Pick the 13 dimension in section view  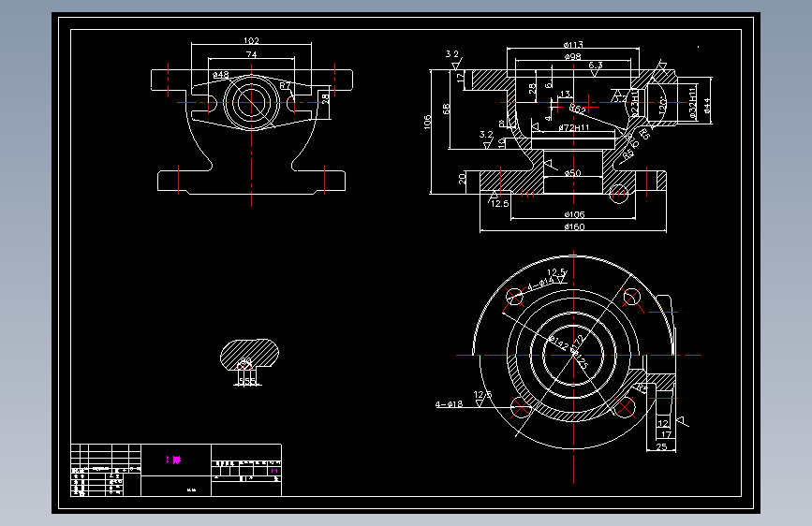click(x=565, y=95)
